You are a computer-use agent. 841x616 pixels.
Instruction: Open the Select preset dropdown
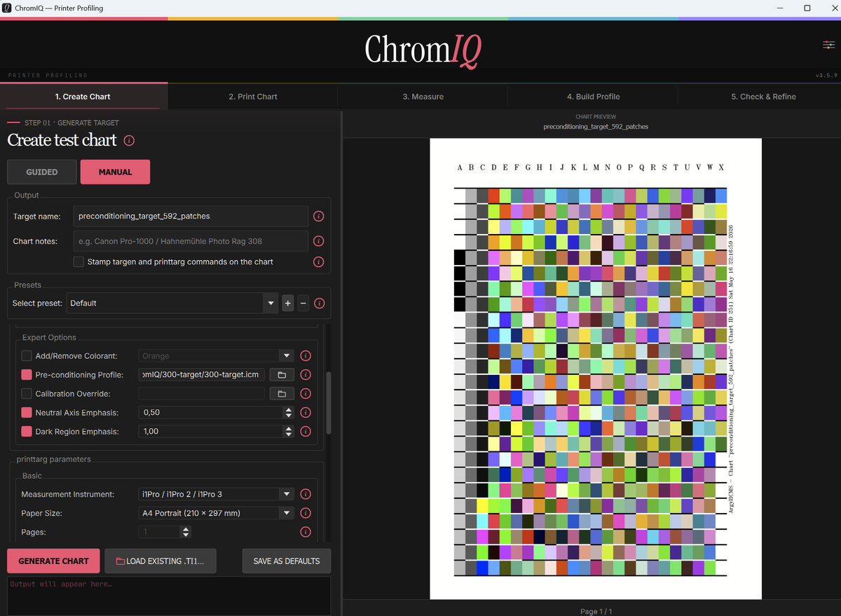pos(172,303)
